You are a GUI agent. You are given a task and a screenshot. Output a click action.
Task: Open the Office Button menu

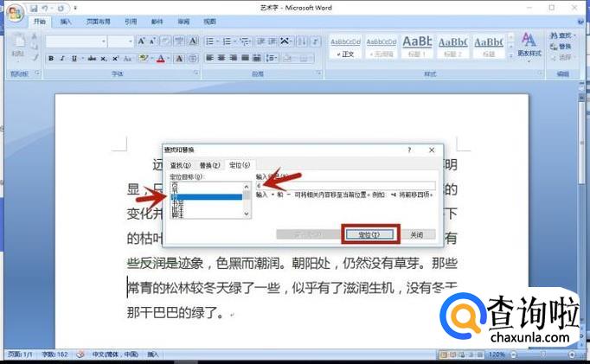point(15,14)
